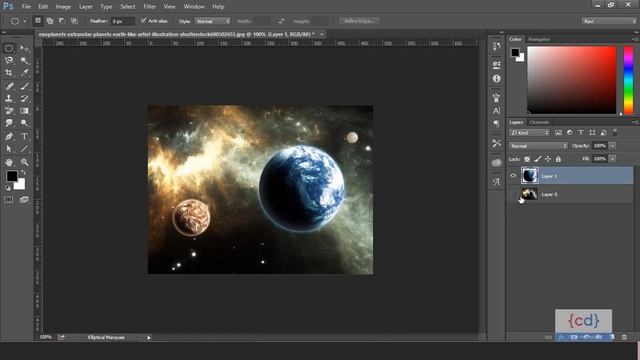Select the Path Selection tool
The width and height of the screenshot is (640, 360).
pos(9,149)
